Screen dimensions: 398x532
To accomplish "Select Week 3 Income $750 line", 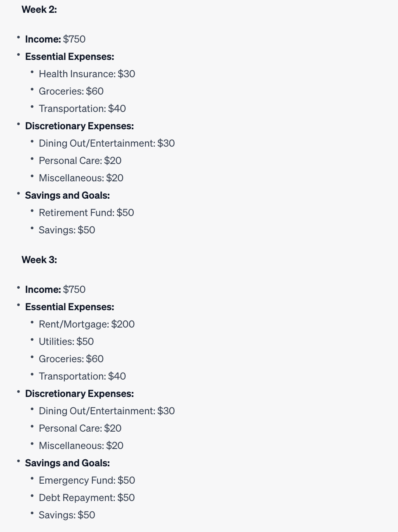I will pyautogui.click(x=55, y=290).
